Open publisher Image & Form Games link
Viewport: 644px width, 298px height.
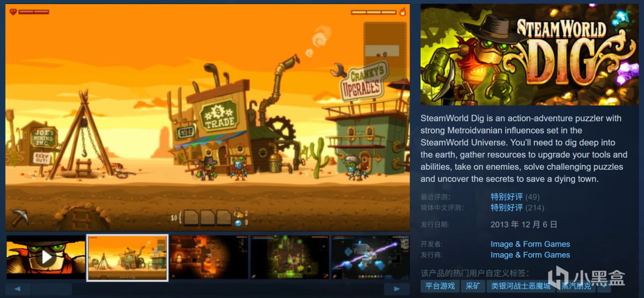530,255
